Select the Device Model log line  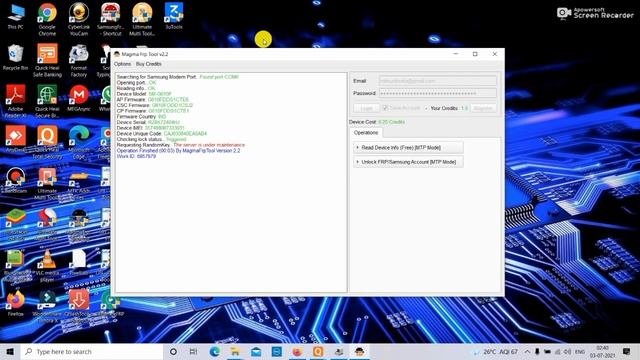click(144, 94)
